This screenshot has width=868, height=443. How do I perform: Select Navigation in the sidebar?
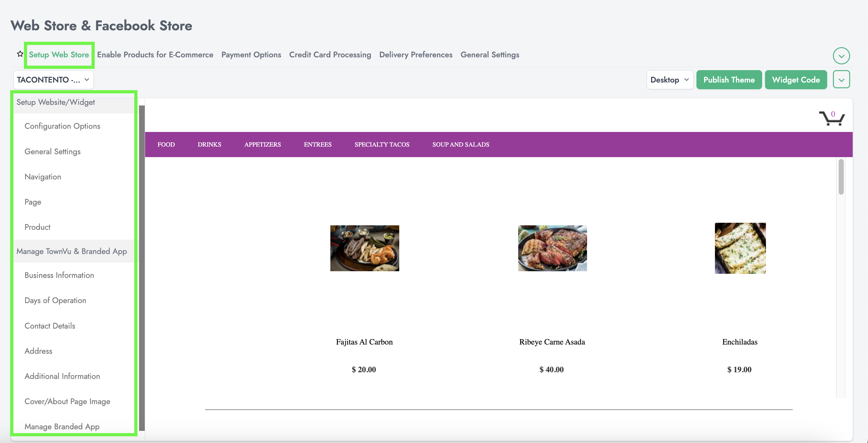(x=43, y=177)
